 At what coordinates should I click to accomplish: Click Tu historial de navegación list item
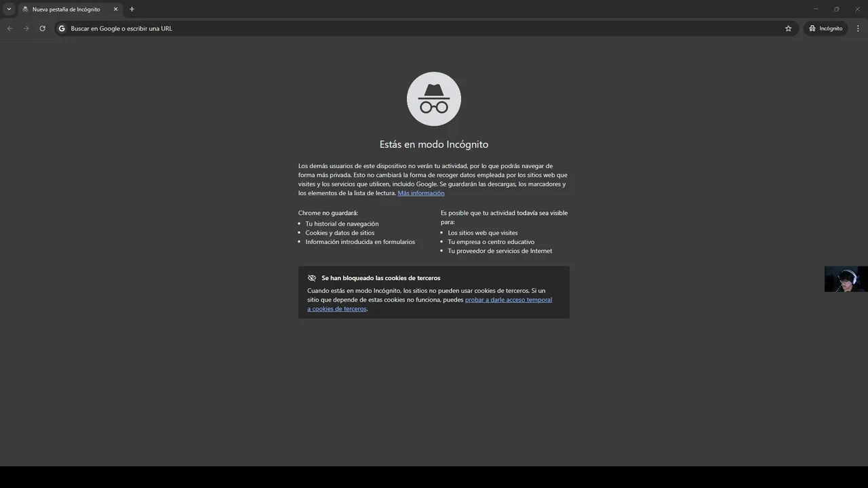coord(342,224)
